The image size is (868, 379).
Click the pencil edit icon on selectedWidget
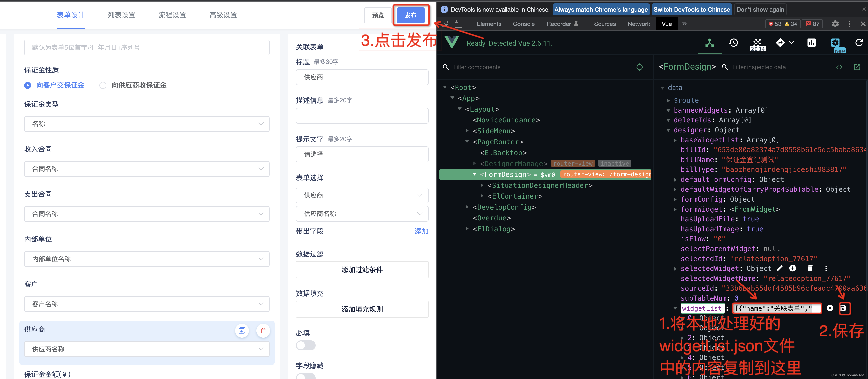779,268
